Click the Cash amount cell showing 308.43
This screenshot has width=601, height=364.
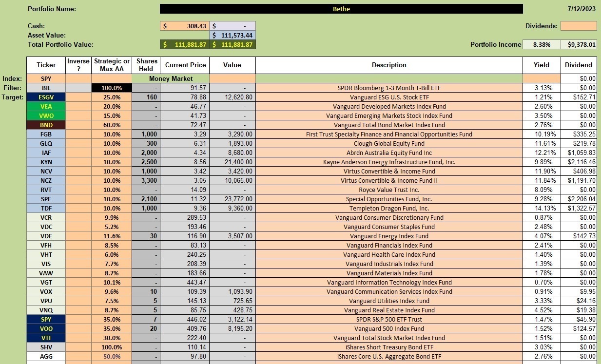pos(185,26)
